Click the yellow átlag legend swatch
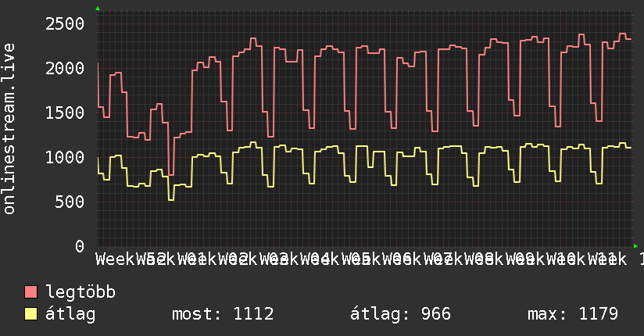 (x=30, y=314)
